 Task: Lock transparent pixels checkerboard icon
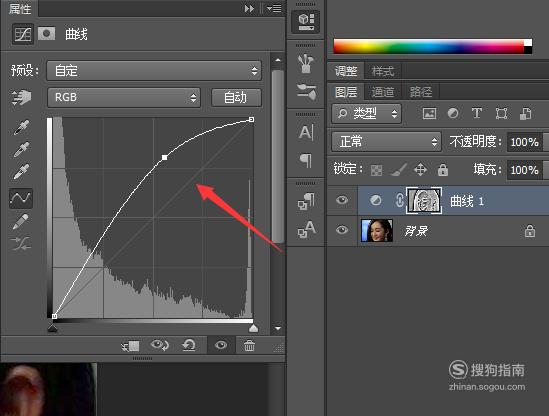376,171
